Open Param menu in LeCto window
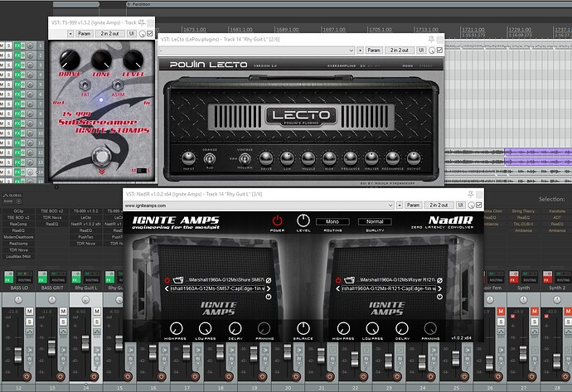 click(374, 51)
